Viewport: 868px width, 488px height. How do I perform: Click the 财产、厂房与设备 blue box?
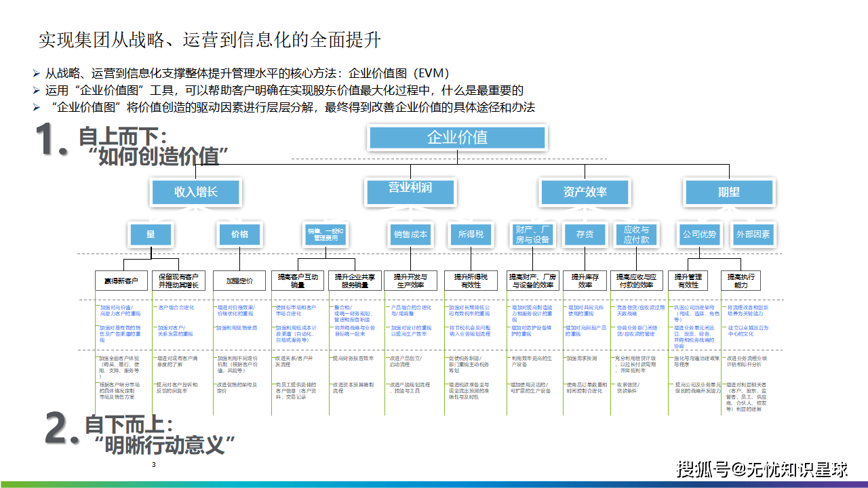532,235
